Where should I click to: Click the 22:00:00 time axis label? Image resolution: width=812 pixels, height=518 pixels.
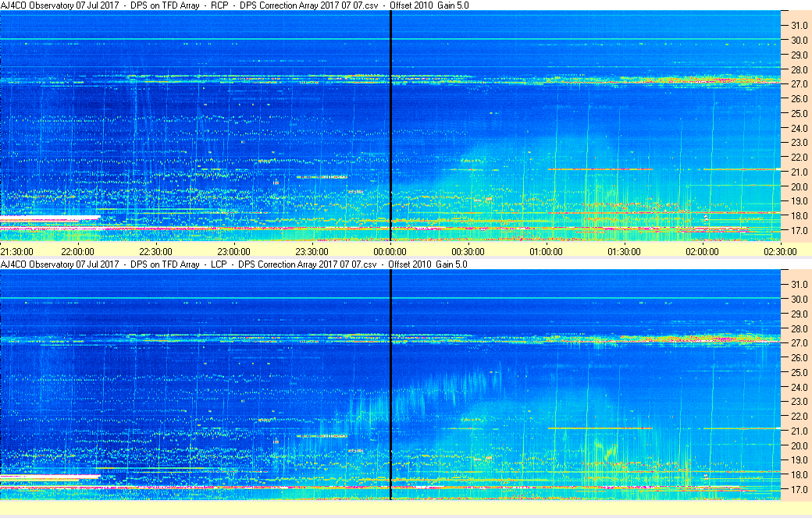(77, 251)
